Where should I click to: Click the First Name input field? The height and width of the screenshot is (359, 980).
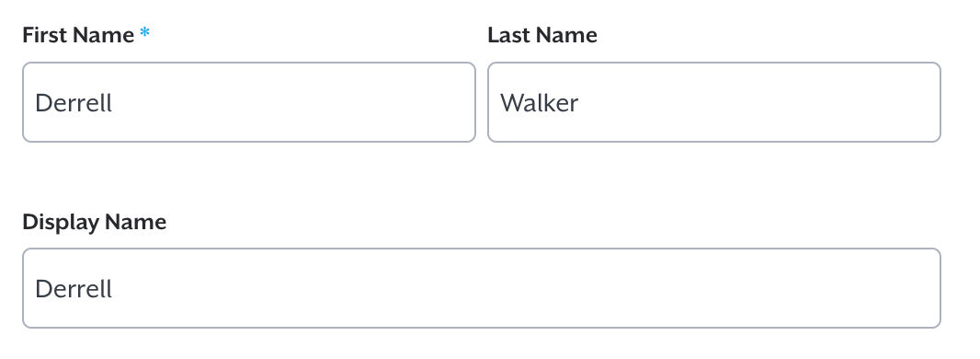click(249, 102)
